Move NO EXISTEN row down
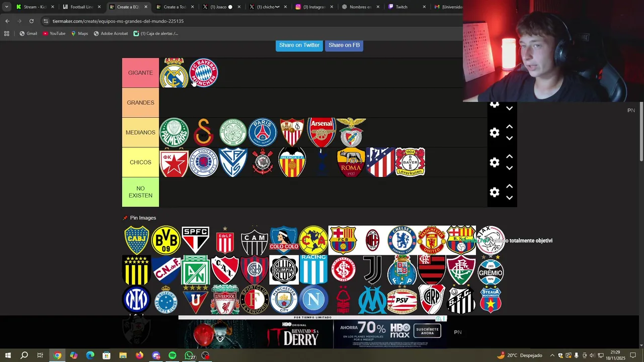644x362 pixels. (x=509, y=198)
